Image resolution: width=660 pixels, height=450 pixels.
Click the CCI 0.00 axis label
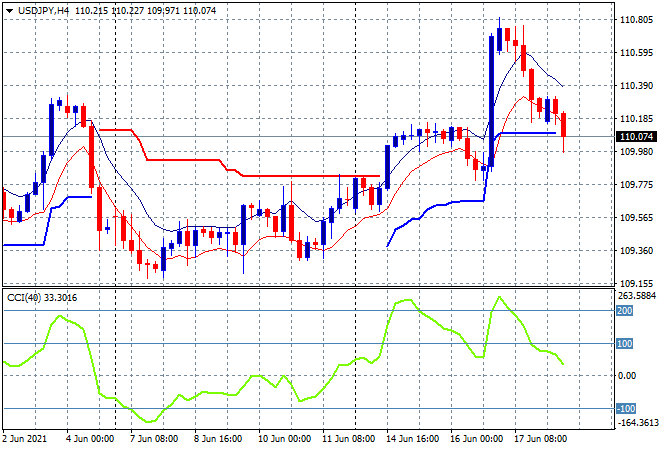click(x=627, y=376)
